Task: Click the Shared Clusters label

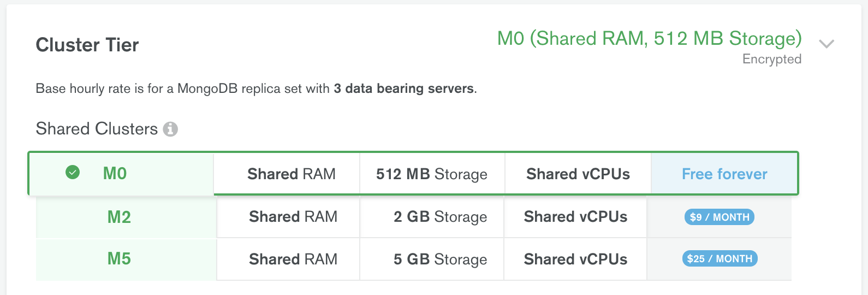Action: (97, 129)
